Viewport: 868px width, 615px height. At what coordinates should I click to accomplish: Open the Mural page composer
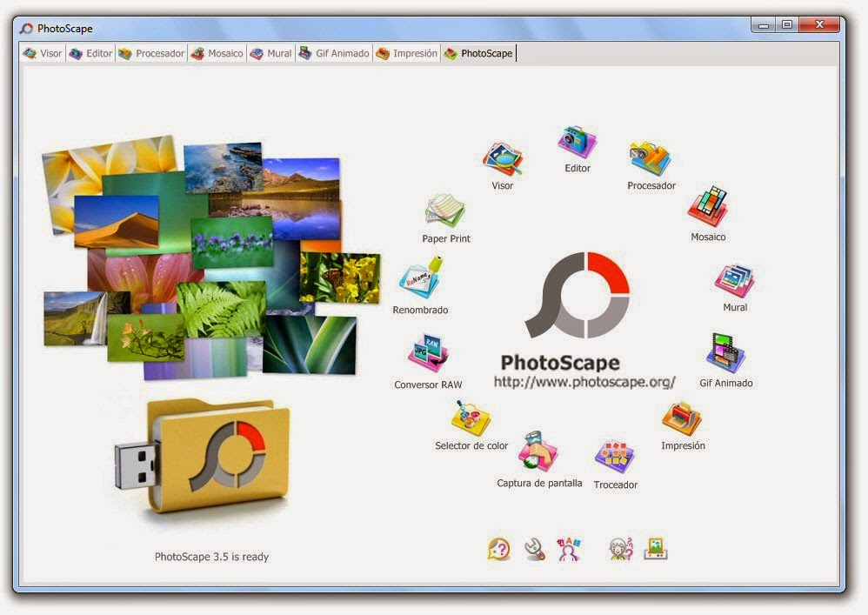[733, 280]
